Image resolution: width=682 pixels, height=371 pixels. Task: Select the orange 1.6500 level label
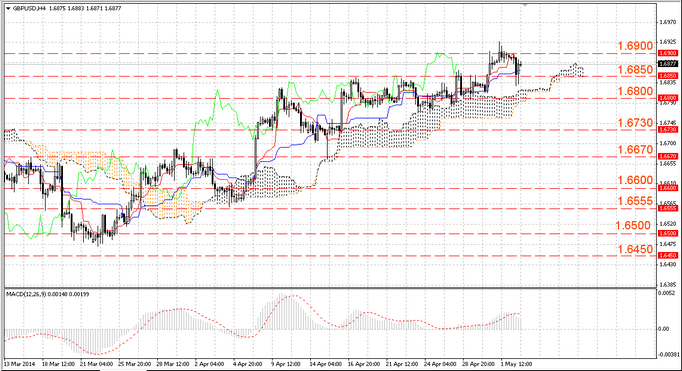[x=633, y=225]
